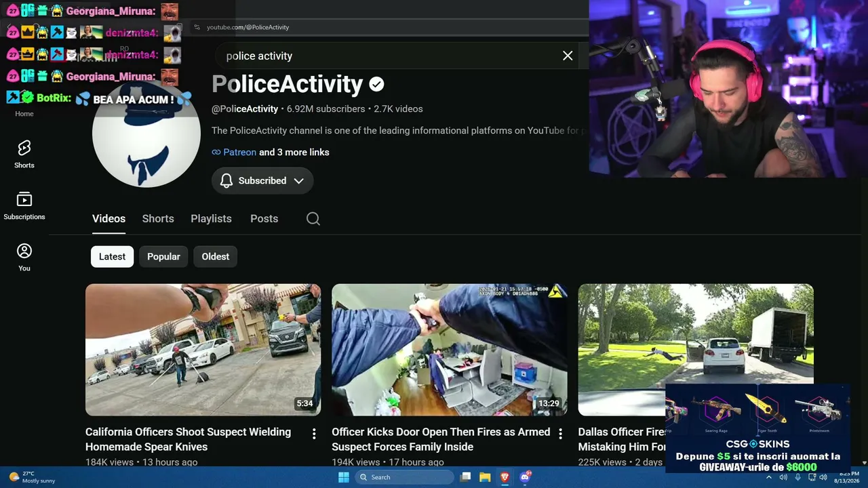Open more options for California Officers video

tap(314, 434)
